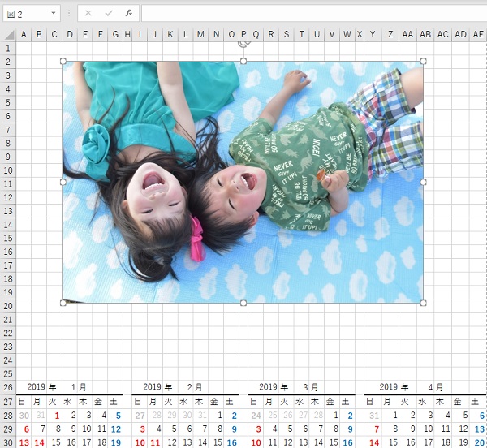
Task: Click the 土 weekday header in February calendar
Action: 229,402
